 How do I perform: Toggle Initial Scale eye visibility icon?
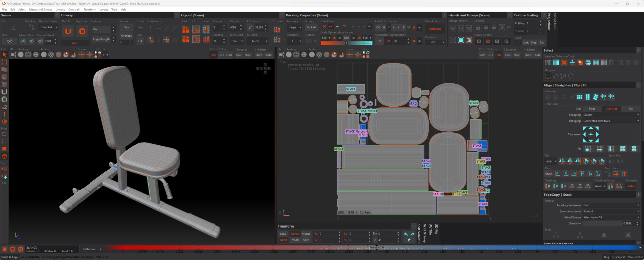[369, 27]
